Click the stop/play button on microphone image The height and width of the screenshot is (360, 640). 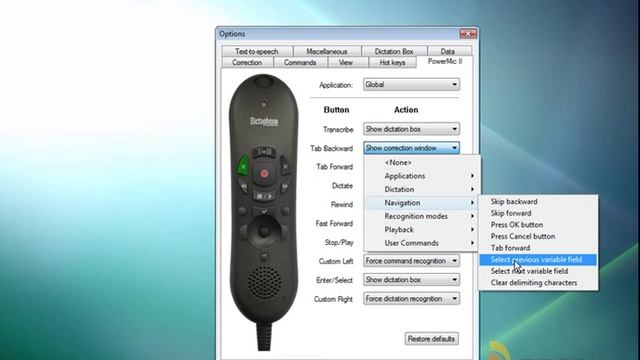click(264, 196)
